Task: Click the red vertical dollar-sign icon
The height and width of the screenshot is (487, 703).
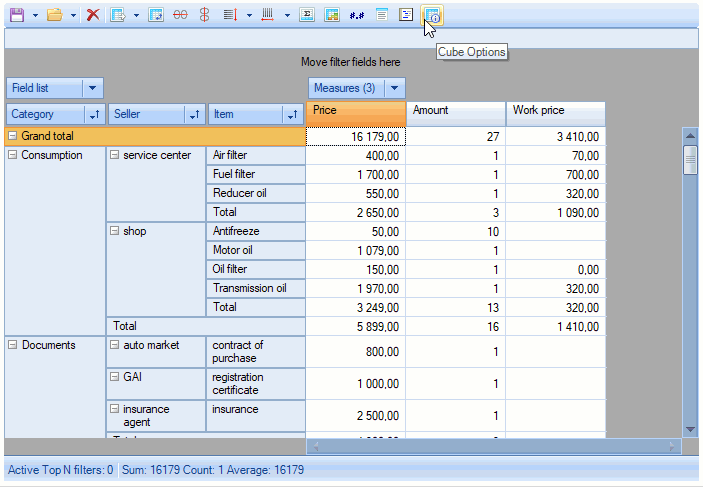Action: click(x=204, y=15)
